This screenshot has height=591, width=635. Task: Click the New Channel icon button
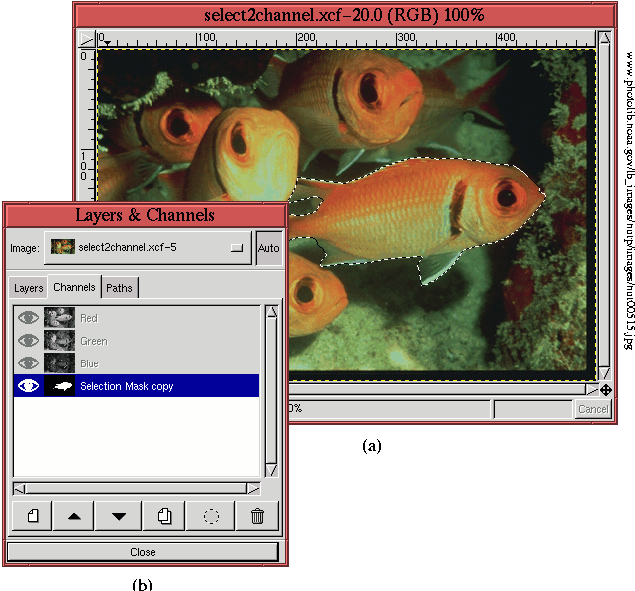(33, 516)
